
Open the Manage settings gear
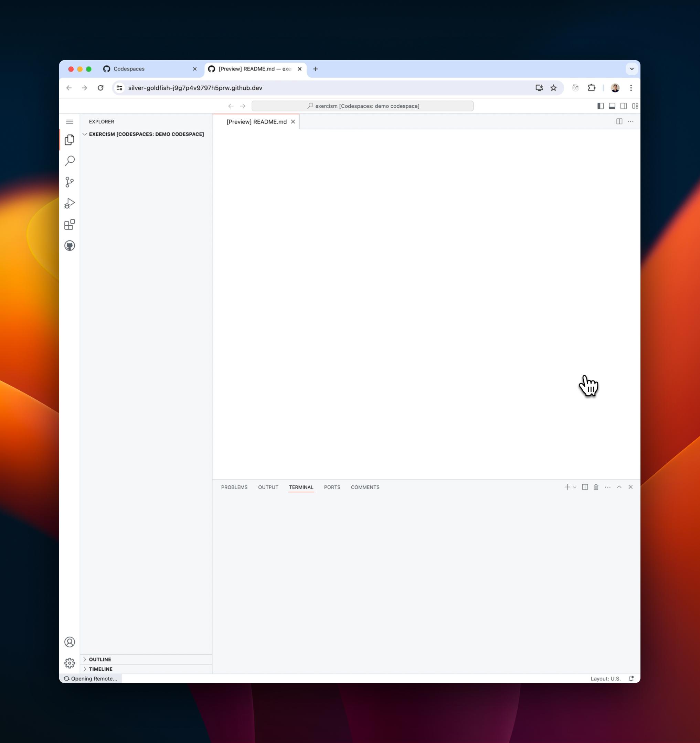pyautogui.click(x=70, y=663)
